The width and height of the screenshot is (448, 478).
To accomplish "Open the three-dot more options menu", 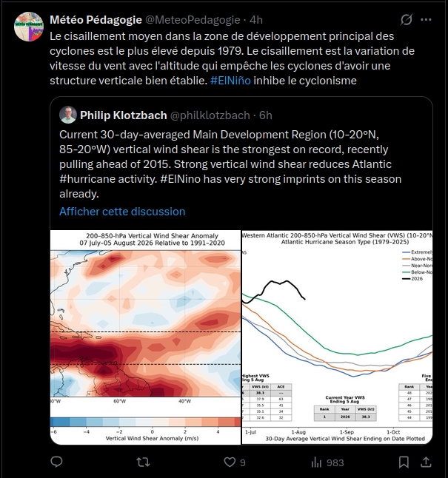I will (x=426, y=20).
